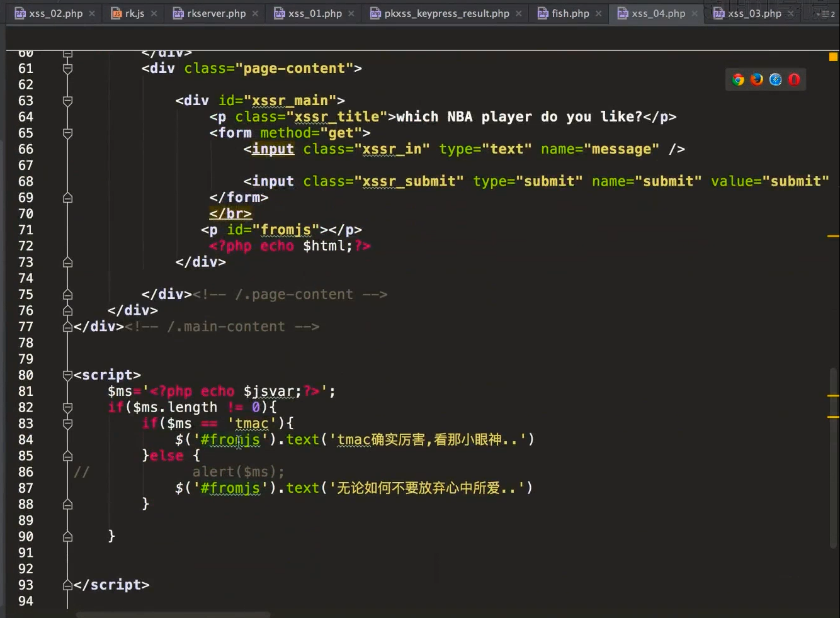The image size is (840, 618).
Task: Click $html in the php echo line
Action: [x=324, y=246]
